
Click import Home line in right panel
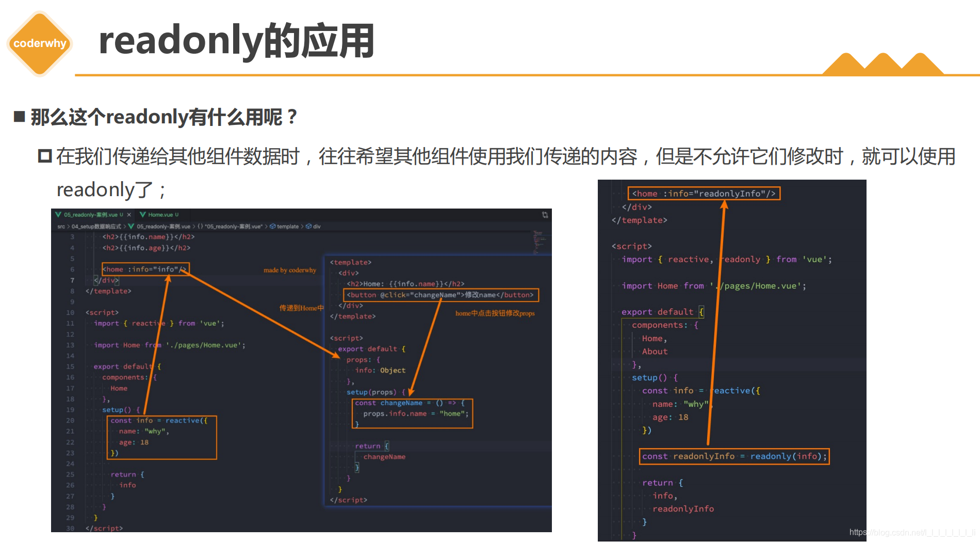(x=714, y=286)
